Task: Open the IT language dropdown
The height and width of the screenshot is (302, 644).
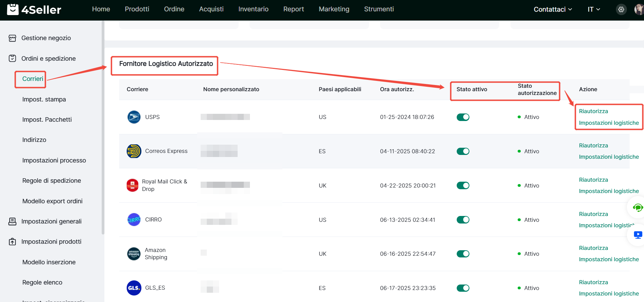Action: tap(594, 10)
